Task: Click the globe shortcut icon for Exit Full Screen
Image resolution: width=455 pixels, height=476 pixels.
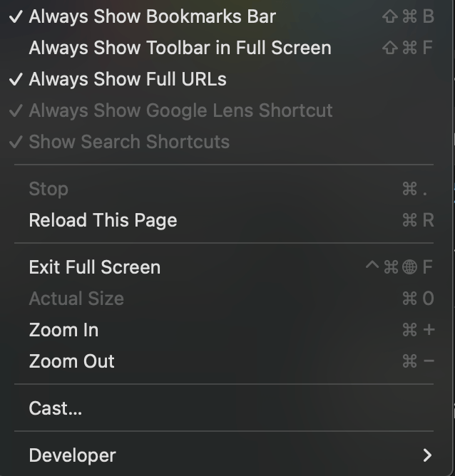Action: 409,267
